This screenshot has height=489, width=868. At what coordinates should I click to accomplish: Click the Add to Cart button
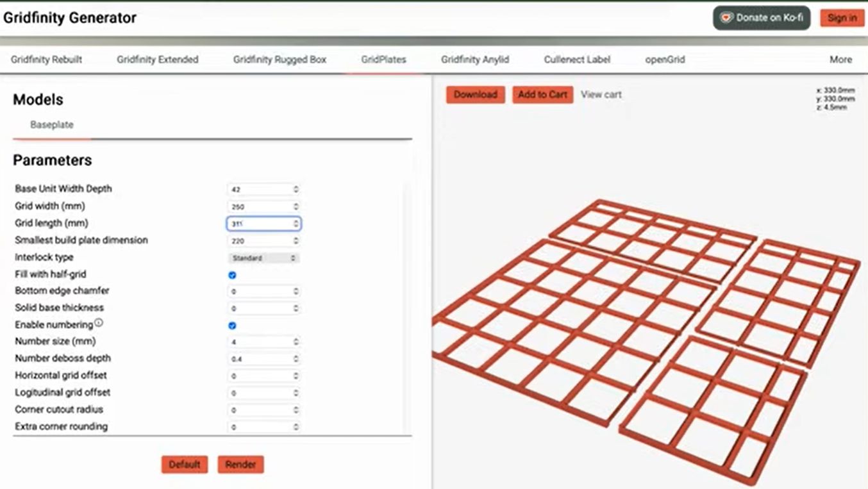pos(542,95)
